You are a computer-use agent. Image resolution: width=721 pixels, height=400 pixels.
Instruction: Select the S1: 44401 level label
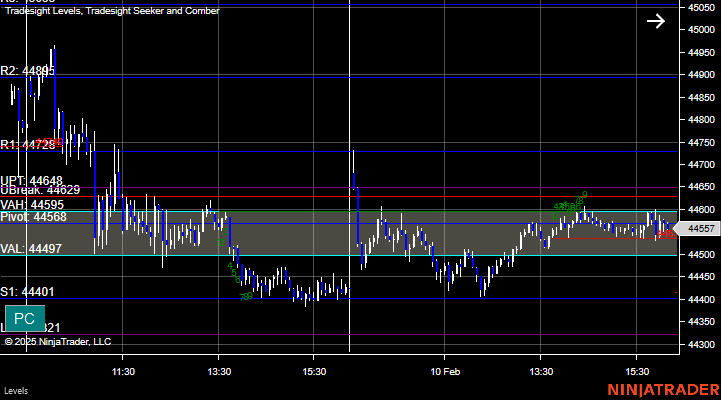click(x=27, y=292)
